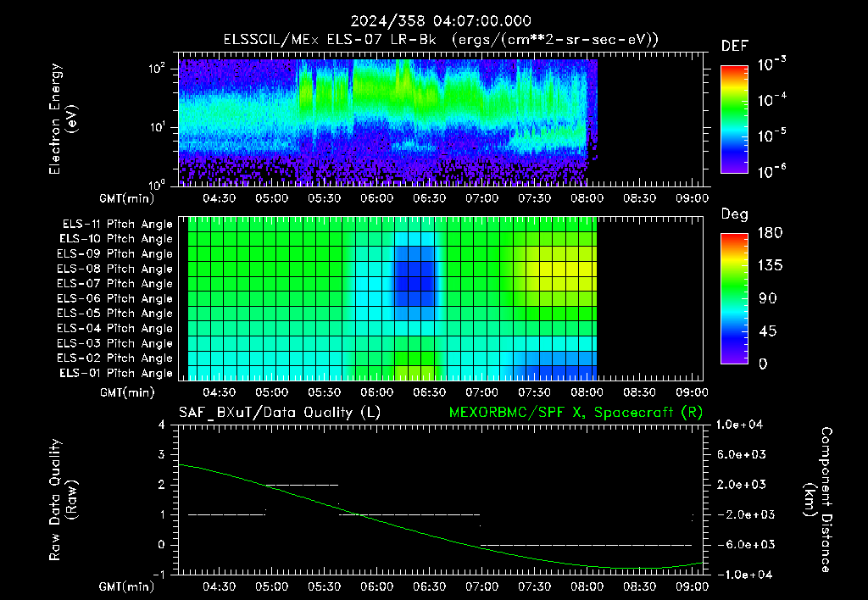Click the Component Distance (km) axis label
868x600 pixels.
[x=818, y=500]
